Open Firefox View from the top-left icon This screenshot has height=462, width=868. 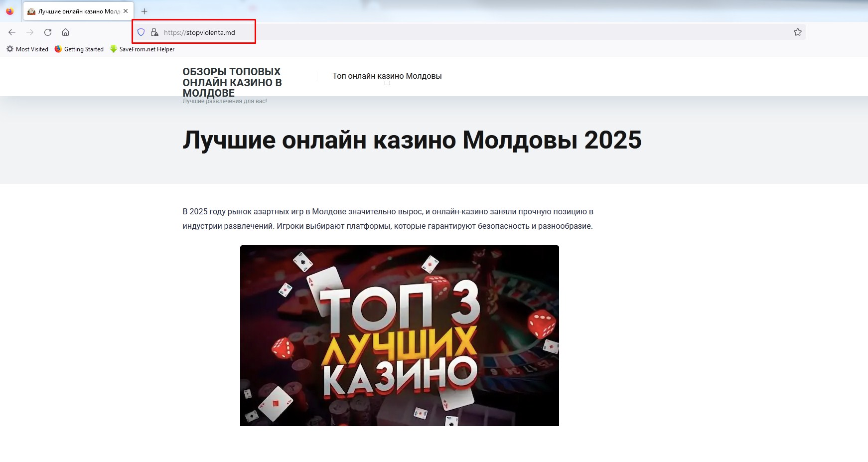(x=10, y=11)
